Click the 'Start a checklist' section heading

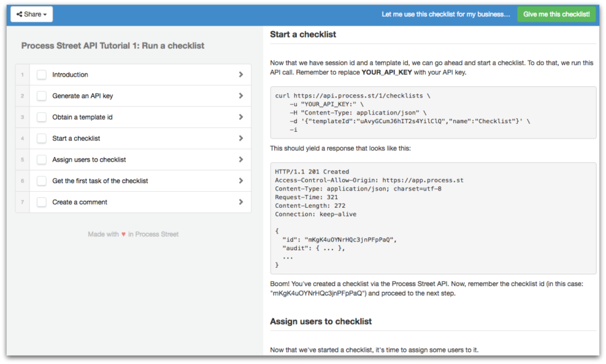303,34
